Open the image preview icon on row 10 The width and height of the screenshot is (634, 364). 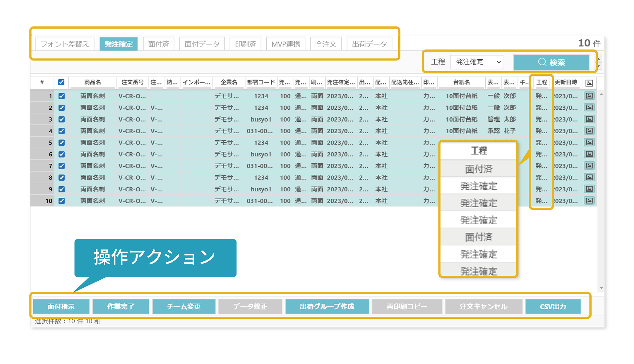tap(589, 201)
